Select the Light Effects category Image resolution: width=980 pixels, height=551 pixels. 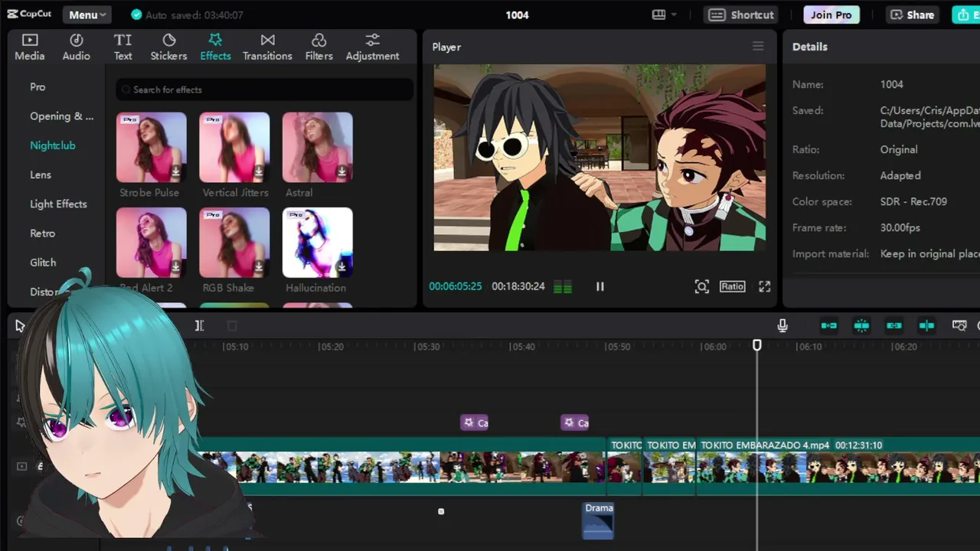click(x=58, y=204)
